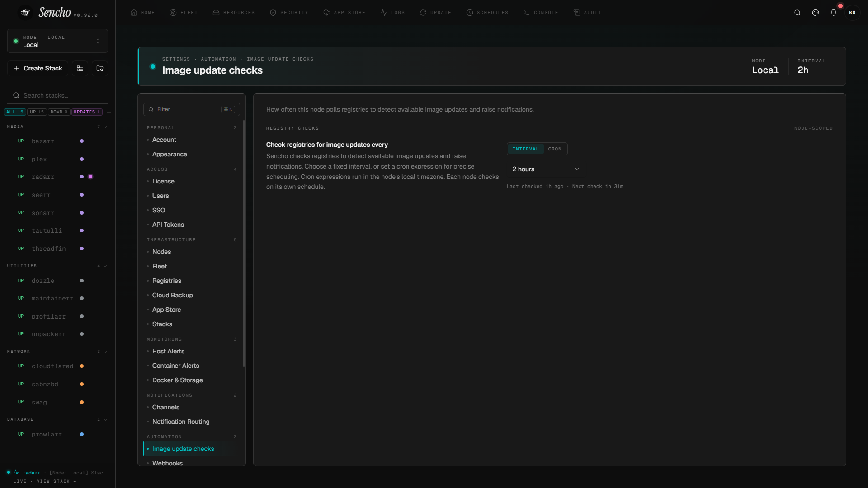This screenshot has width=868, height=488.
Task: Click the plus icon in Create Stack
Action: point(17,68)
